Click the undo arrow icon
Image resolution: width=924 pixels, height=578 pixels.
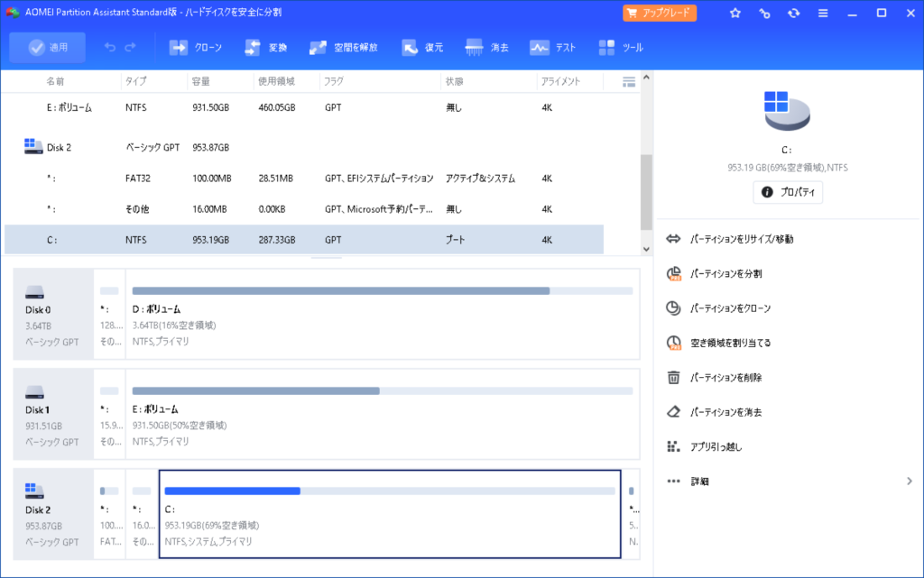[110, 47]
